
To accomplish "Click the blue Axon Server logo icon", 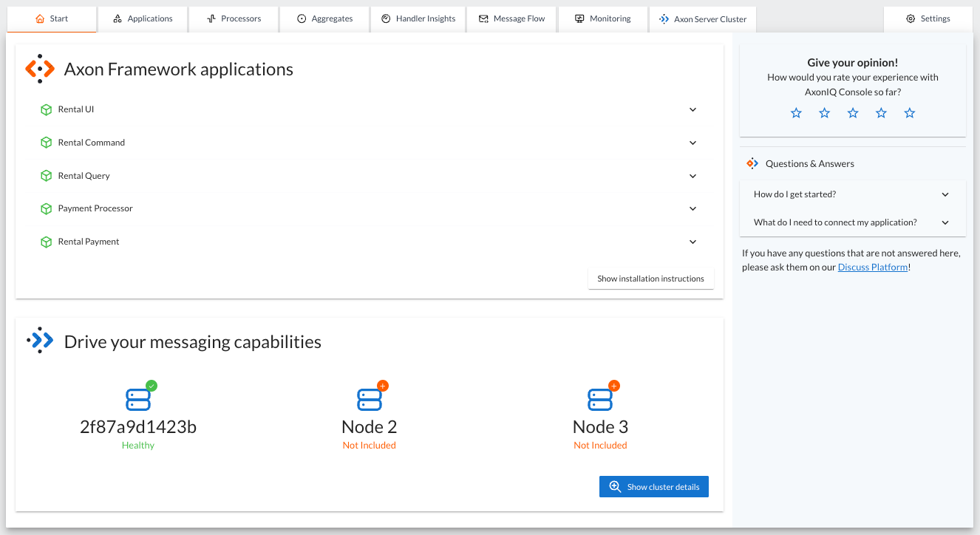I will [40, 340].
